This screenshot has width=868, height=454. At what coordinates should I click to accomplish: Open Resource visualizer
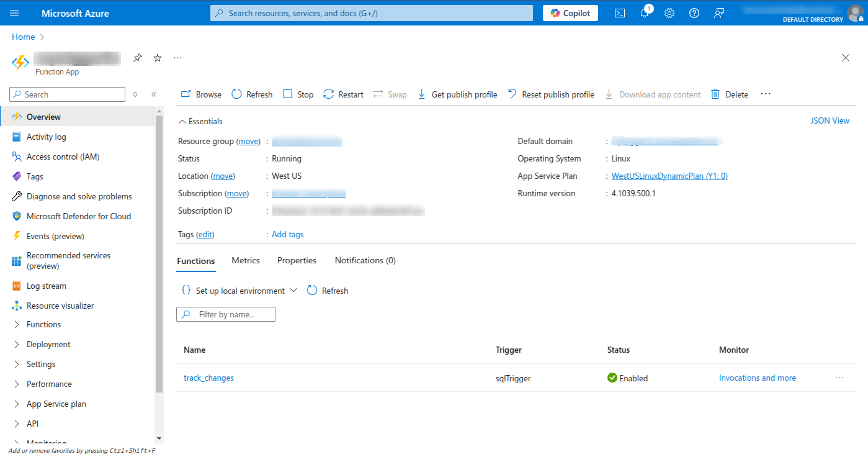coord(60,305)
